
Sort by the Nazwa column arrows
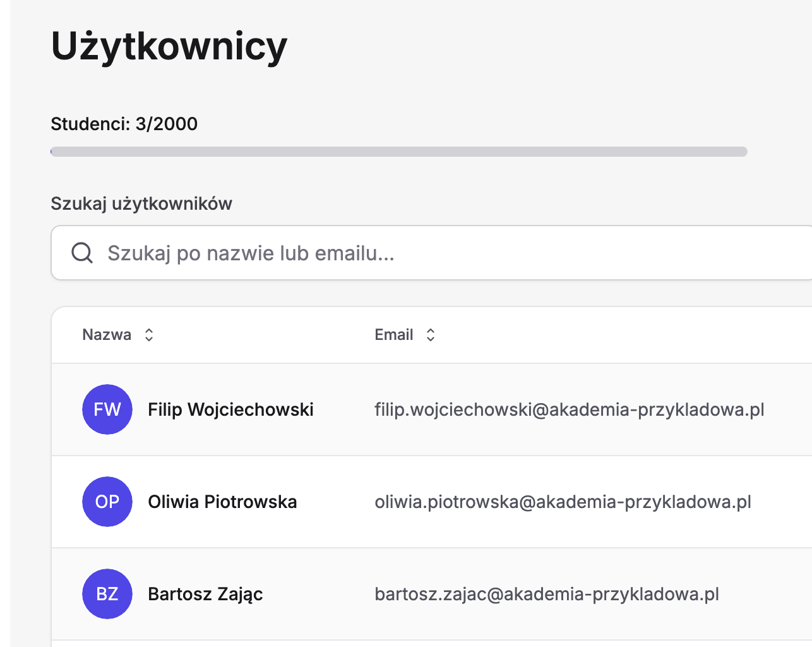(x=149, y=335)
